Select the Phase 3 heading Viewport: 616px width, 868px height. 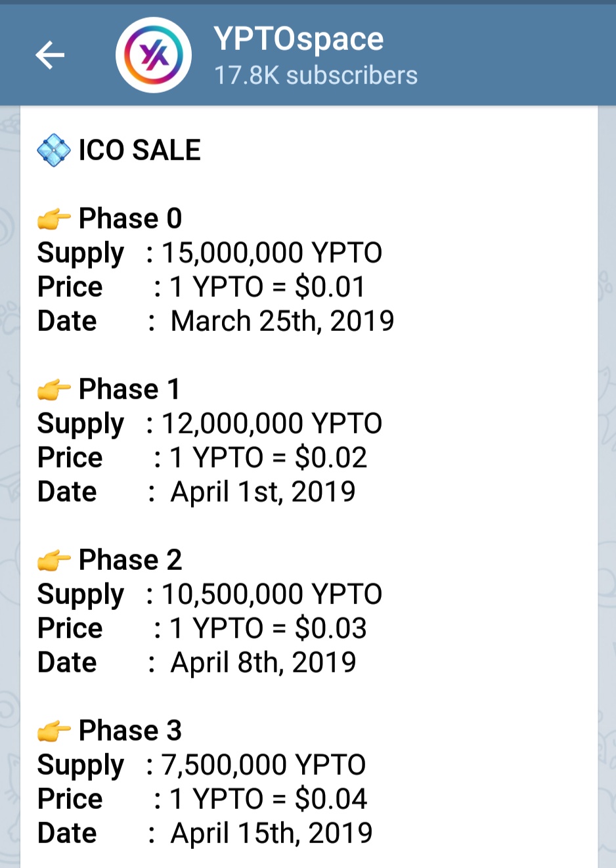pyautogui.click(x=130, y=731)
